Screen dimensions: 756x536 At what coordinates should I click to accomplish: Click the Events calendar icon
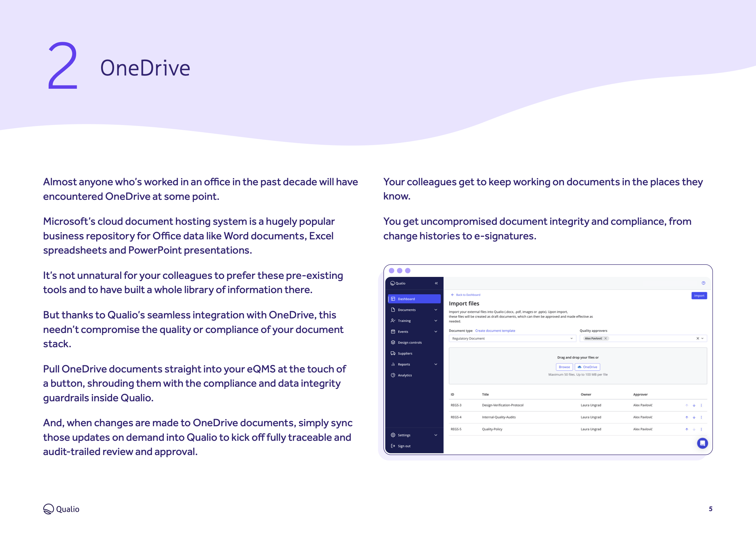click(x=393, y=331)
